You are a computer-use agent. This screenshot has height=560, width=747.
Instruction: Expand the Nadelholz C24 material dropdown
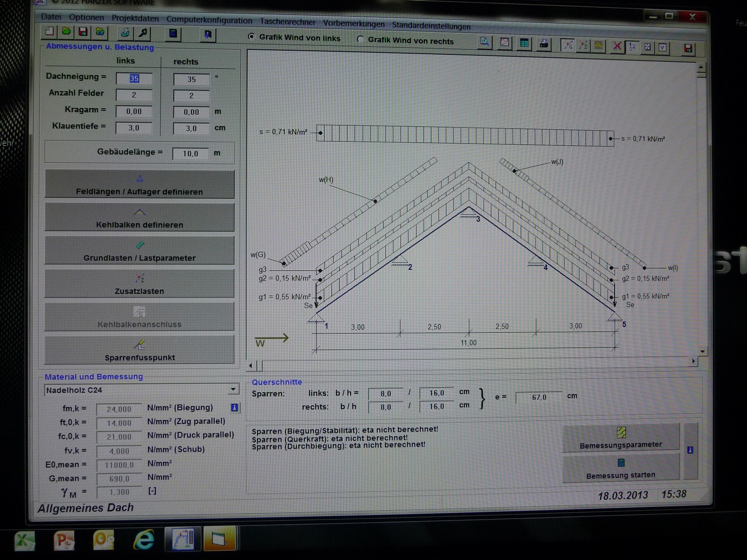233,389
